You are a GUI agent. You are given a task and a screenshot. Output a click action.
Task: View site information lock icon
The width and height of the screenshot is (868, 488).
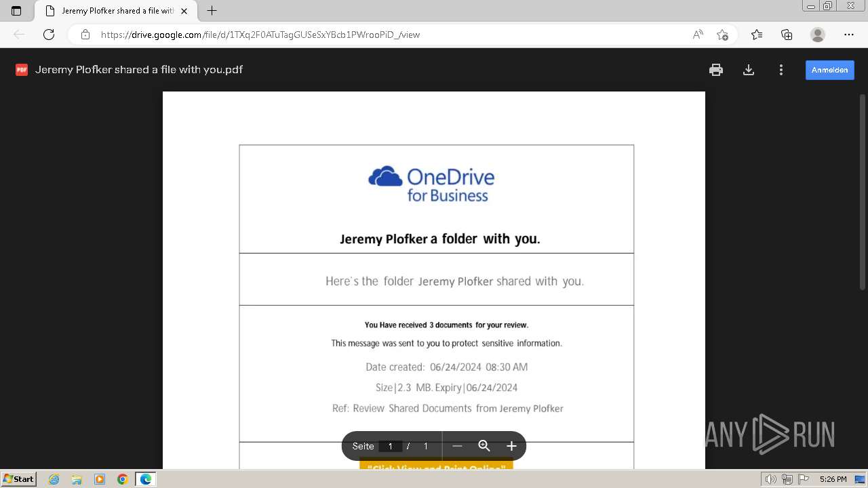pyautogui.click(x=85, y=35)
